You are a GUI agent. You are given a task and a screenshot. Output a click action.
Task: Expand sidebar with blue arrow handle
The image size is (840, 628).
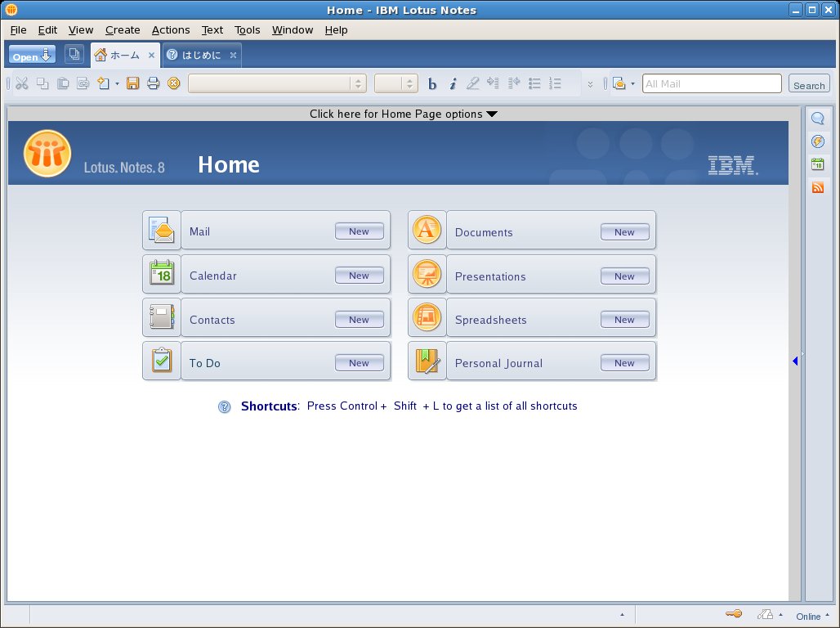795,361
